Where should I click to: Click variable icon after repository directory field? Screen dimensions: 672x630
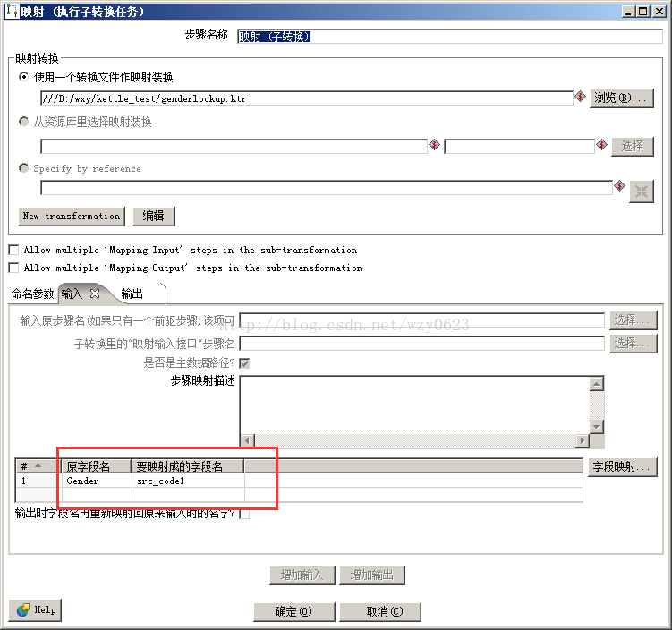click(601, 145)
